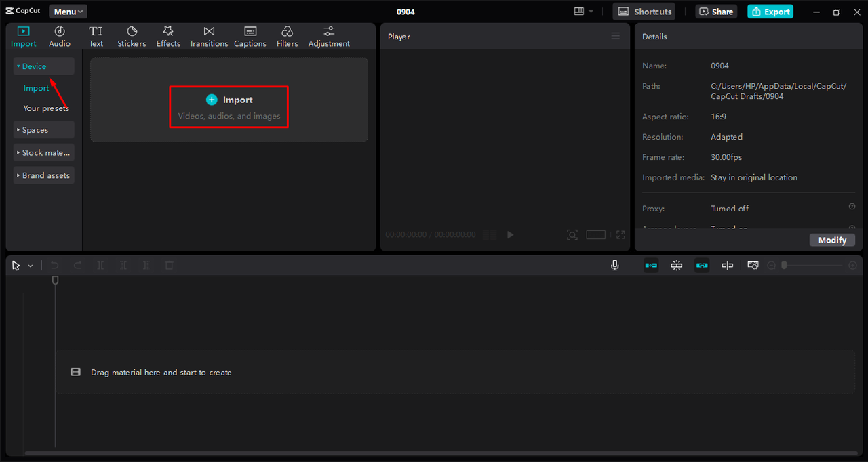Open the Menu dropdown

(68, 12)
